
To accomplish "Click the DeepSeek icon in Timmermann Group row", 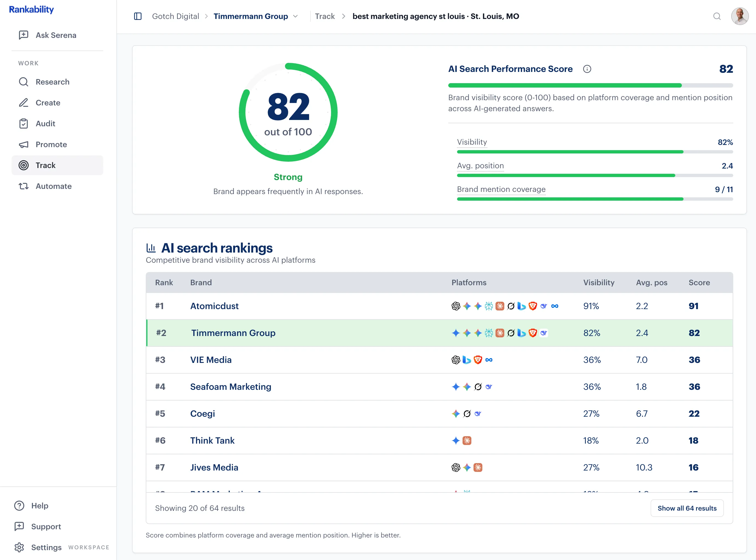I will pos(544,333).
